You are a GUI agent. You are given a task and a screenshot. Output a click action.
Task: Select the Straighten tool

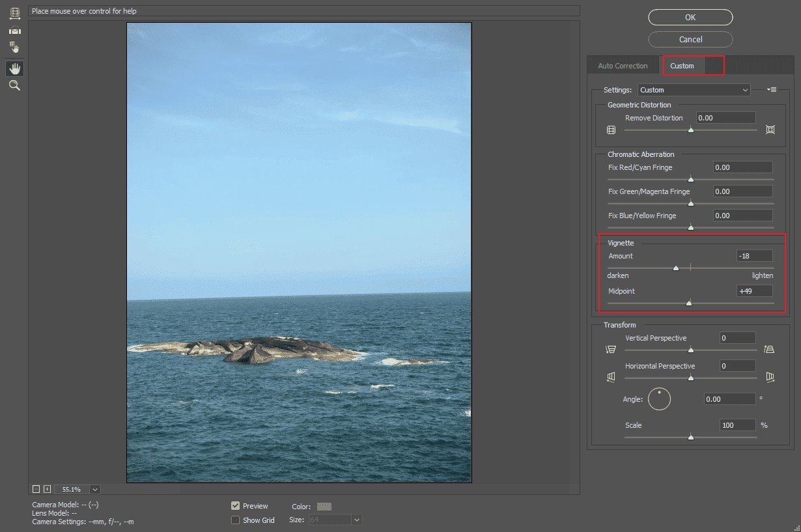tap(14, 30)
